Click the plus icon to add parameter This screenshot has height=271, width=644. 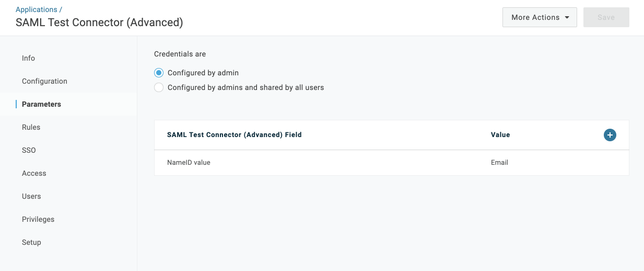click(x=610, y=135)
